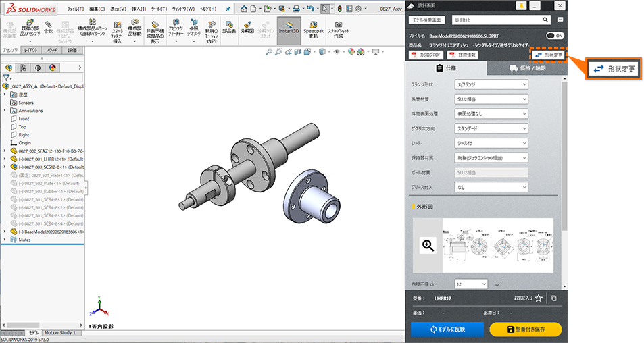The height and width of the screenshot is (343, 644).
Task: Open the 外筒材質 dropdown showing SUJ2相当
Action: coord(491,99)
